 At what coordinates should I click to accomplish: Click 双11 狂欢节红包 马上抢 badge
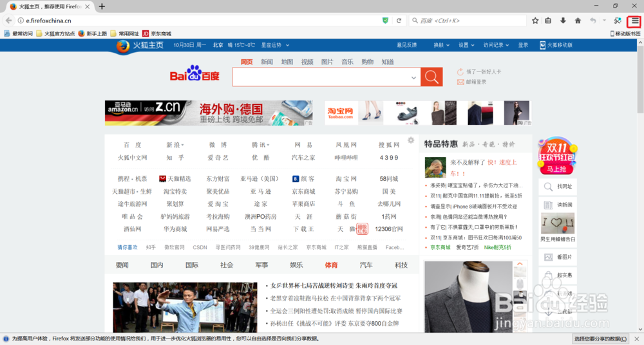(557, 156)
